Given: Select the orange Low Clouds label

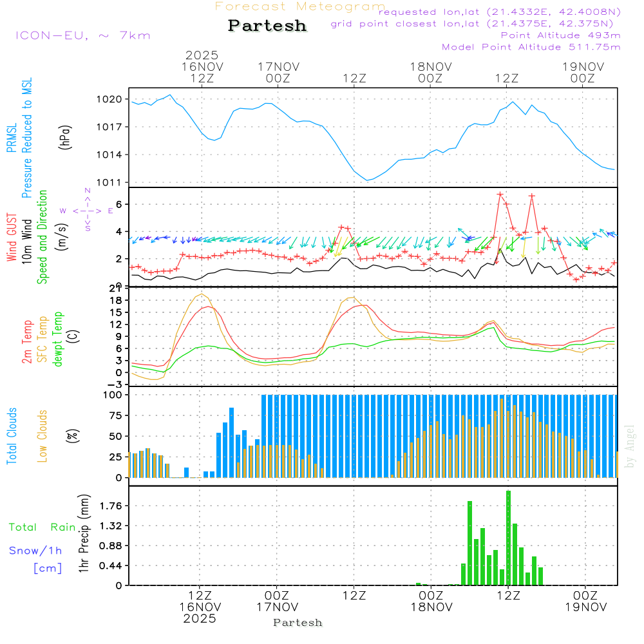Looking at the screenshot, I should (43, 435).
